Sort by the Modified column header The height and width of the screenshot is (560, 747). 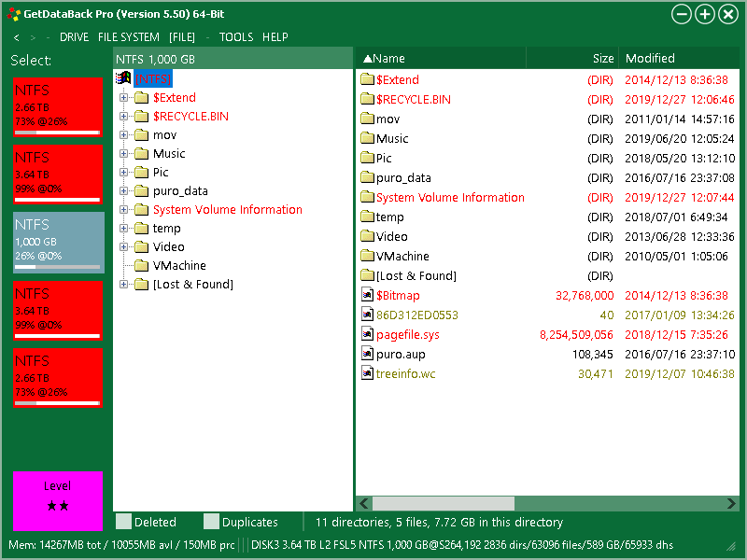point(680,58)
